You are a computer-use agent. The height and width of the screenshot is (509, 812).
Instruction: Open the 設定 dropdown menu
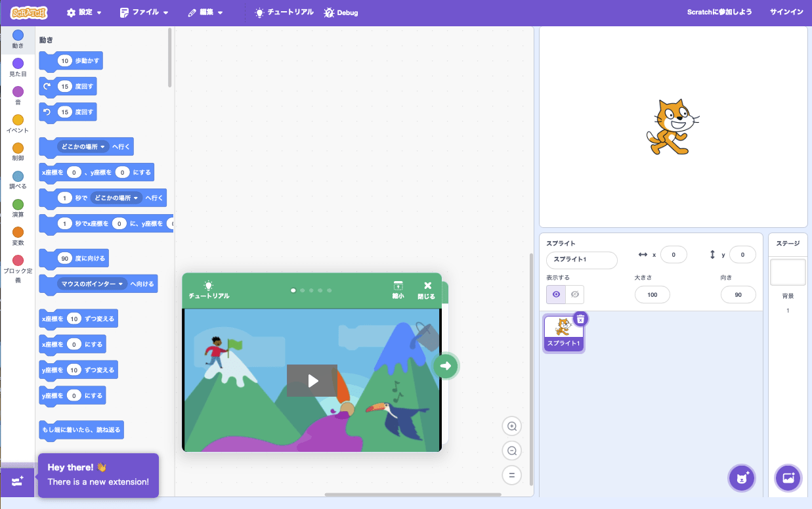[x=84, y=12]
